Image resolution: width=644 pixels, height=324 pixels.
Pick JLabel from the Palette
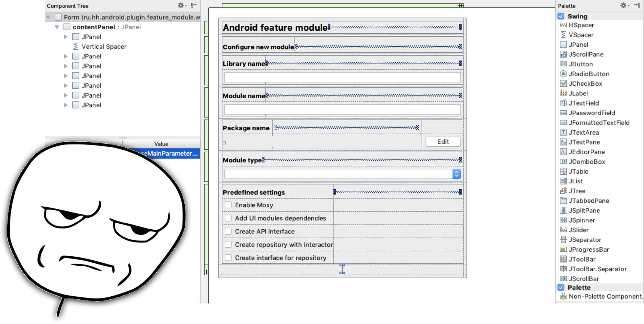574,93
